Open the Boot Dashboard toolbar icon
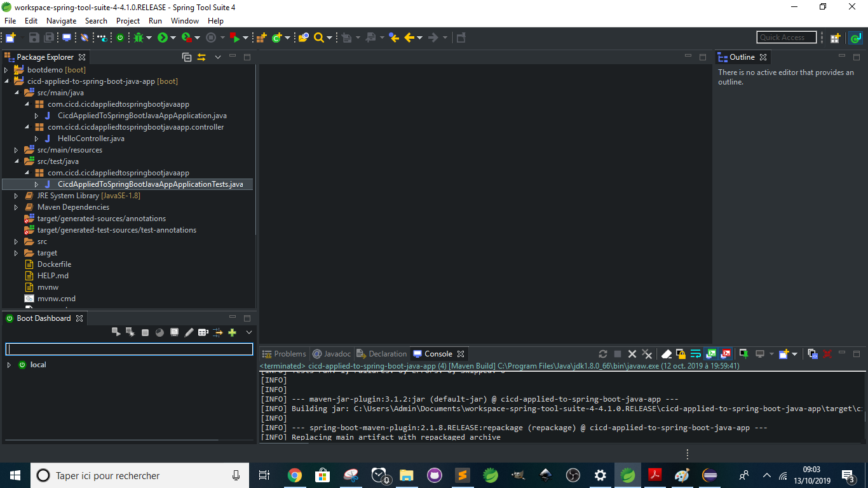The height and width of the screenshot is (488, 868). [x=120, y=37]
